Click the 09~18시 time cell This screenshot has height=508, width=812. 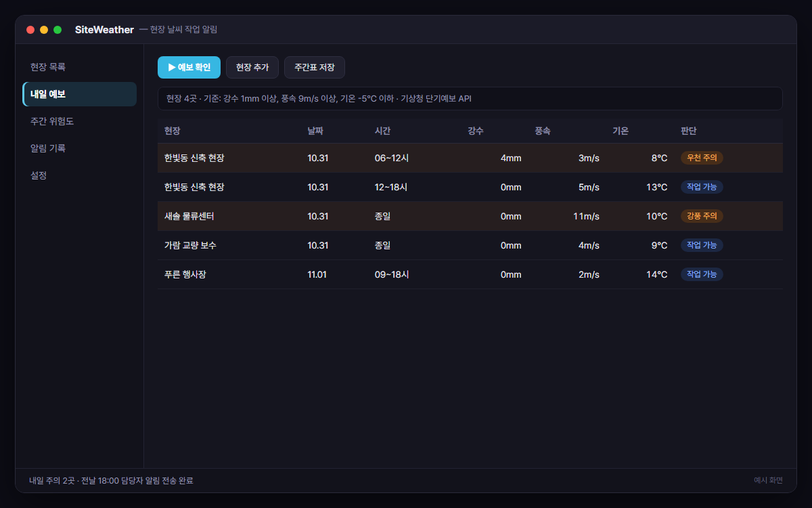click(392, 274)
